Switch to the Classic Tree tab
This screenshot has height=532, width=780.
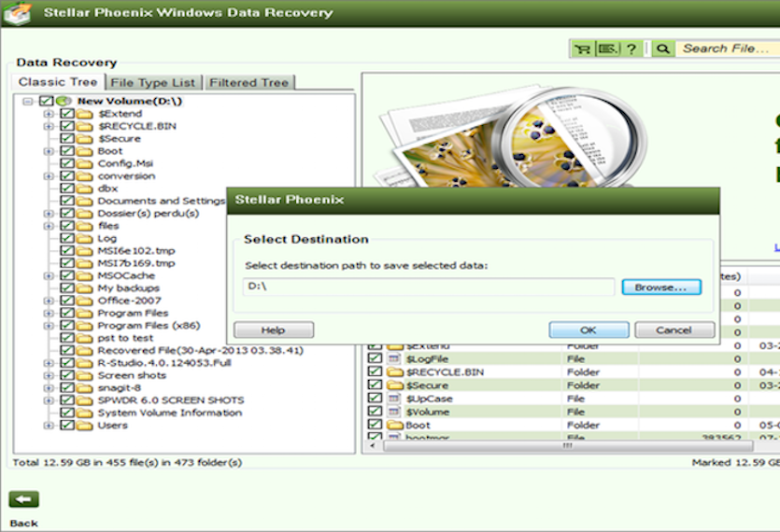point(58,82)
